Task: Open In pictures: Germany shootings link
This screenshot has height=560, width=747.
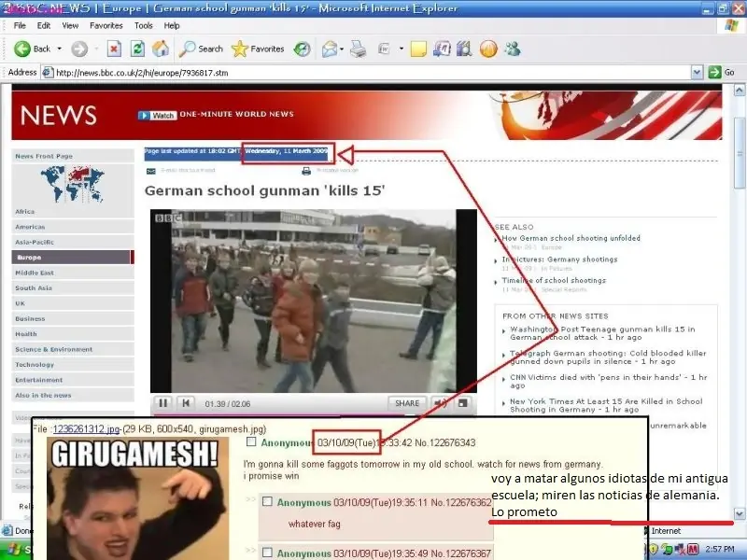Action: coord(559,259)
